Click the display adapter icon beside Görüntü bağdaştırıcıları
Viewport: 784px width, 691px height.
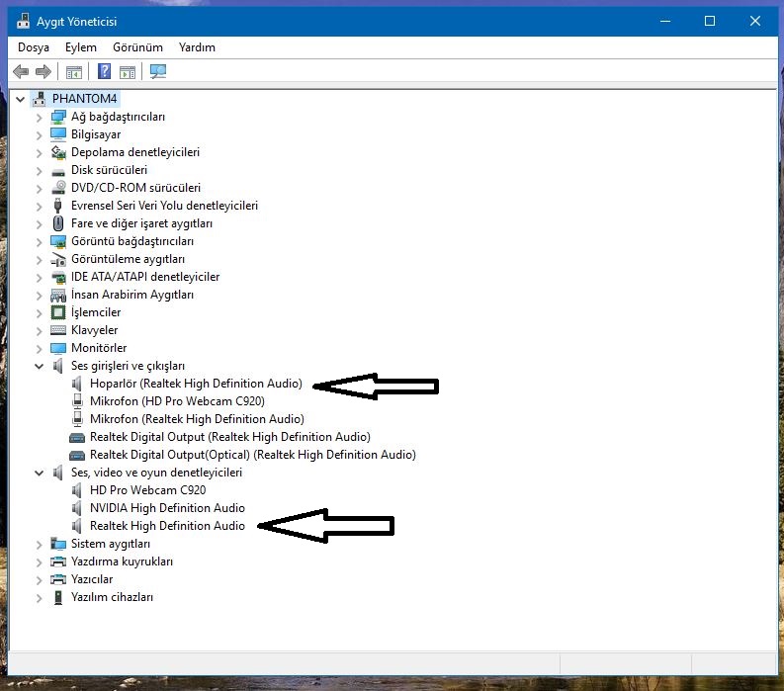pyautogui.click(x=58, y=241)
